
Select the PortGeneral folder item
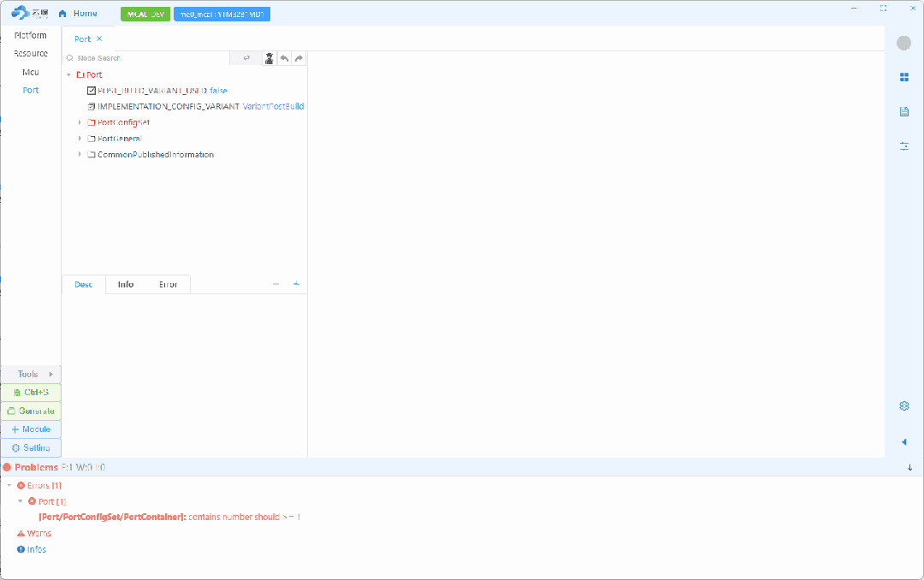(115, 139)
